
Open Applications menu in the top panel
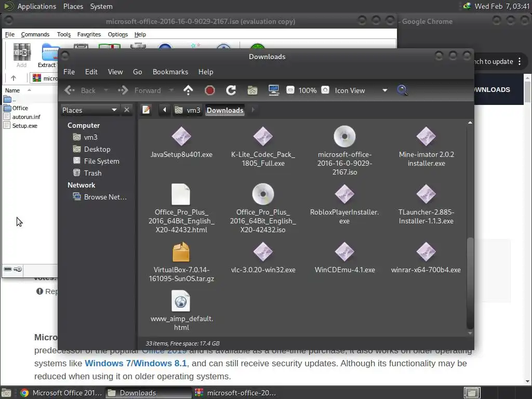point(37,6)
